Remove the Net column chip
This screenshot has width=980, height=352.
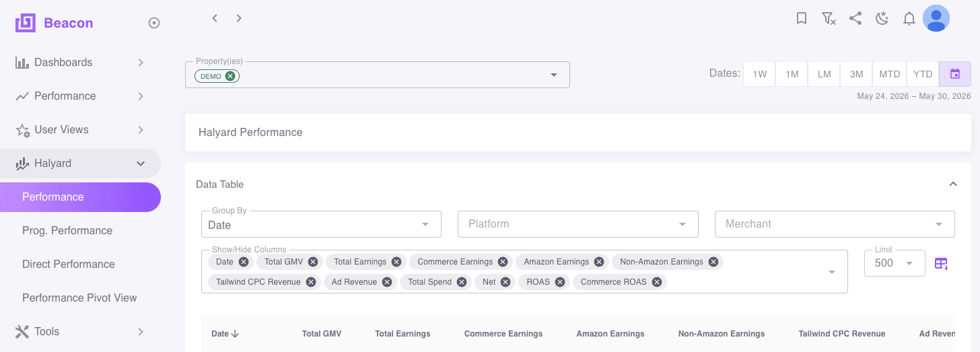pyautogui.click(x=505, y=282)
